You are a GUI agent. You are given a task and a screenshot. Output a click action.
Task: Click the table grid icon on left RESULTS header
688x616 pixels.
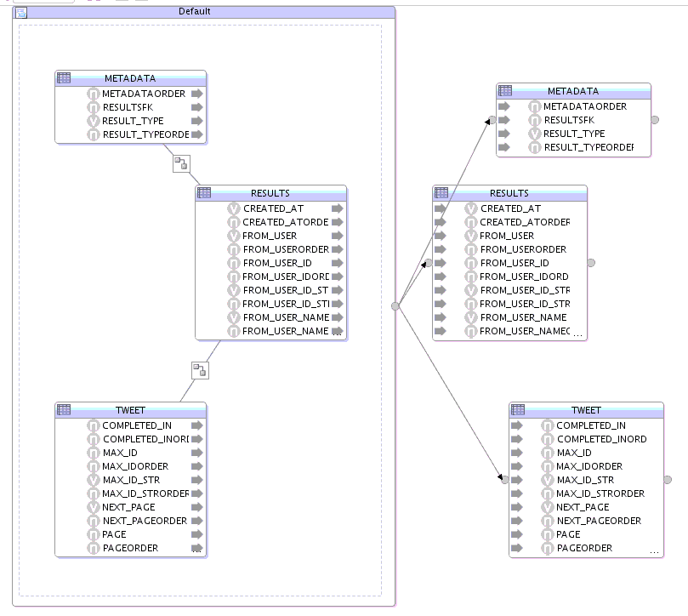pyautogui.click(x=202, y=193)
